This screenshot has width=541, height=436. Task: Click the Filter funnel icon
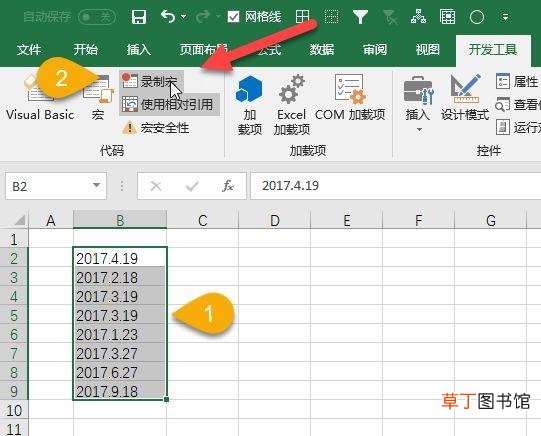tap(360, 17)
